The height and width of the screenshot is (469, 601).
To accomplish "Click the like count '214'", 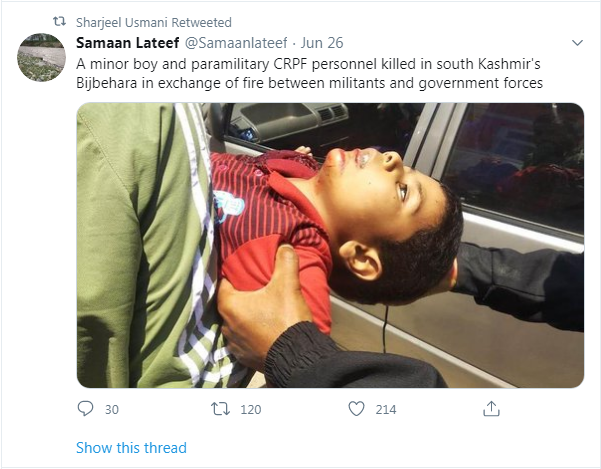I will [x=385, y=409].
